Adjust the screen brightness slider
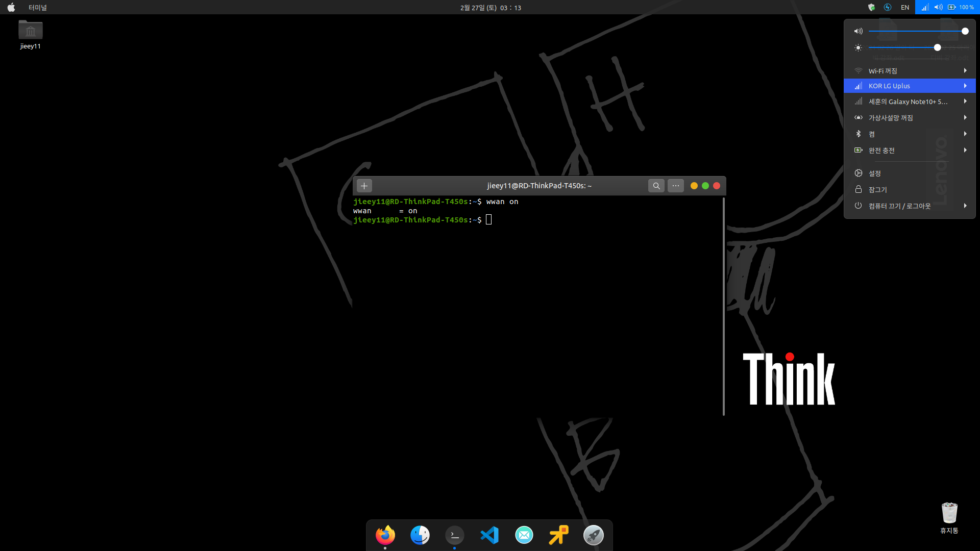The width and height of the screenshot is (980, 551). [937, 47]
